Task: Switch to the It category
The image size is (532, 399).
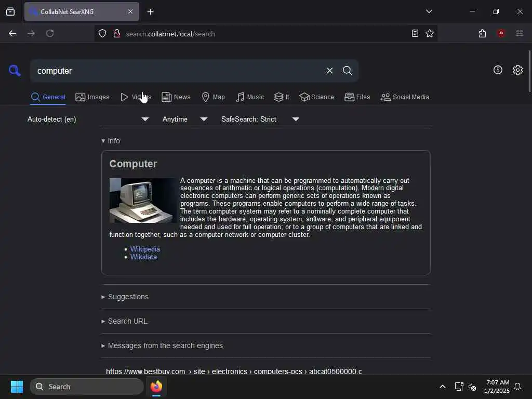Action: tap(282, 97)
